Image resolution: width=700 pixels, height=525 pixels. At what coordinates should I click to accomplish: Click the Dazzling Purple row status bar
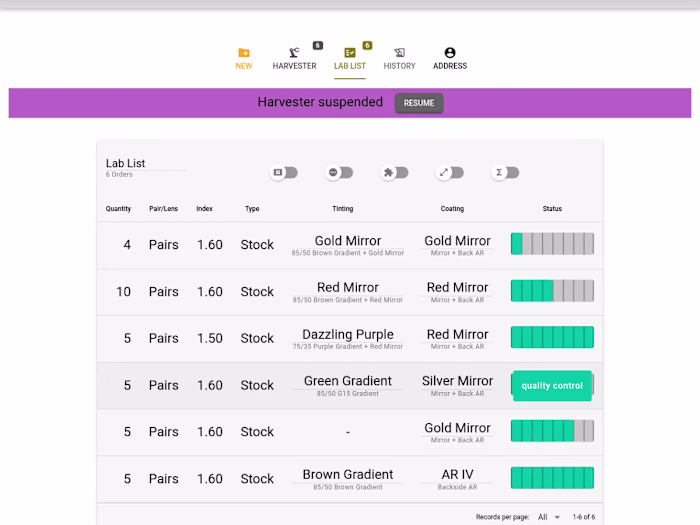click(552, 337)
